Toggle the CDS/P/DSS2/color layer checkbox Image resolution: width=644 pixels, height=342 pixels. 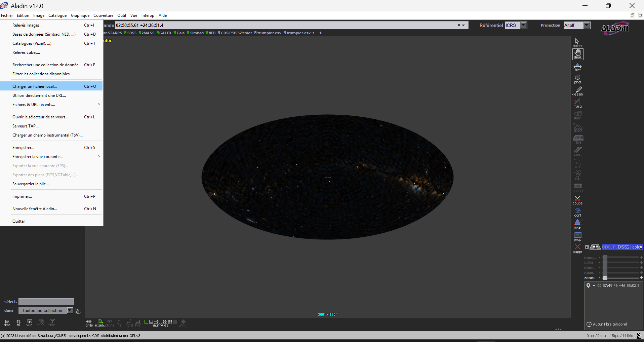pyautogui.click(x=587, y=247)
